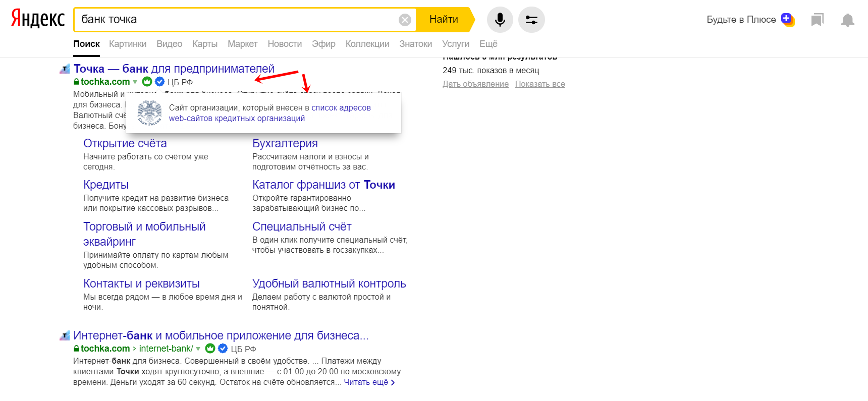Clear the search field with X icon
Image resolution: width=868 pixels, height=401 pixels.
(405, 20)
